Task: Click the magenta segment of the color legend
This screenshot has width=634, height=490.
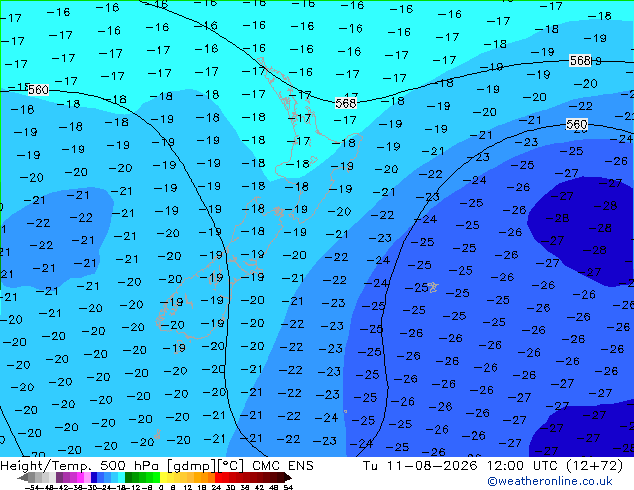Action: 80,478
